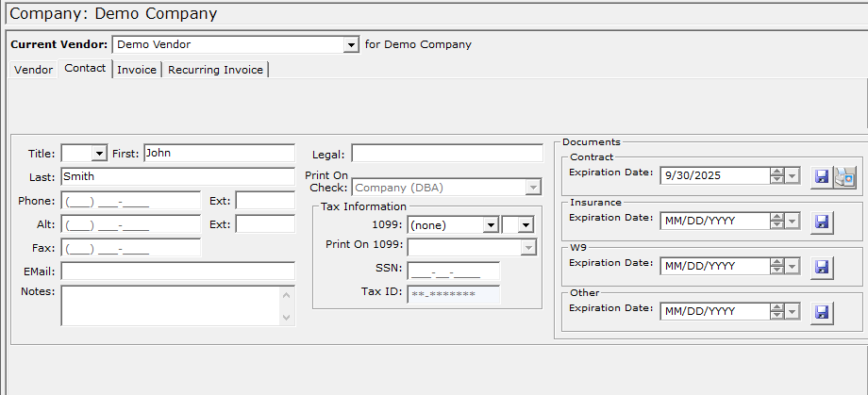Expand the Title dropdown

click(99, 154)
